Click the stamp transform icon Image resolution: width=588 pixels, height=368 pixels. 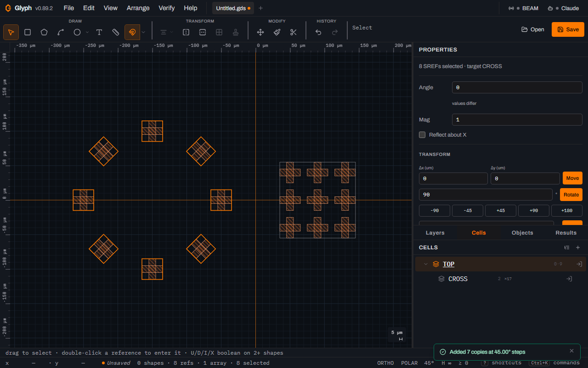pyautogui.click(x=236, y=32)
